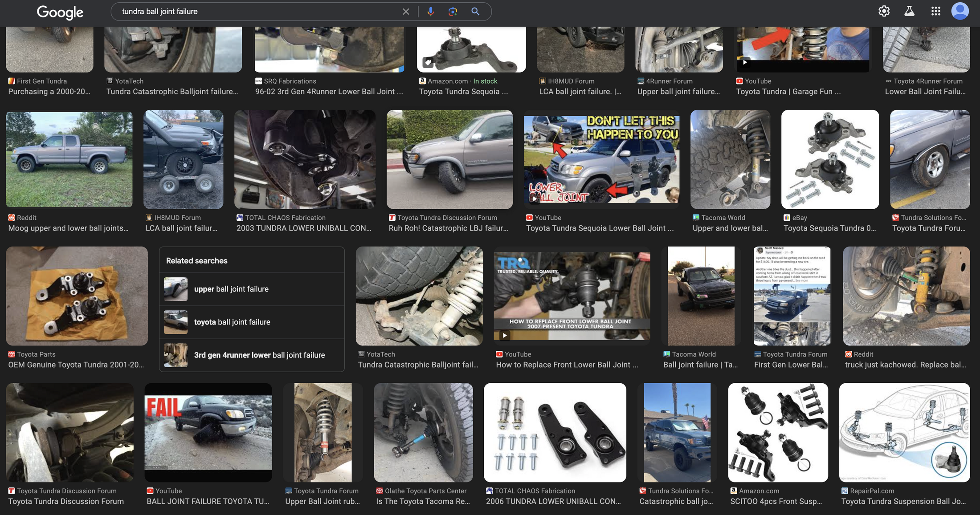Open TOTAL CHAOS 2003 Tundra uniball image
980x515 pixels.
coord(305,159)
